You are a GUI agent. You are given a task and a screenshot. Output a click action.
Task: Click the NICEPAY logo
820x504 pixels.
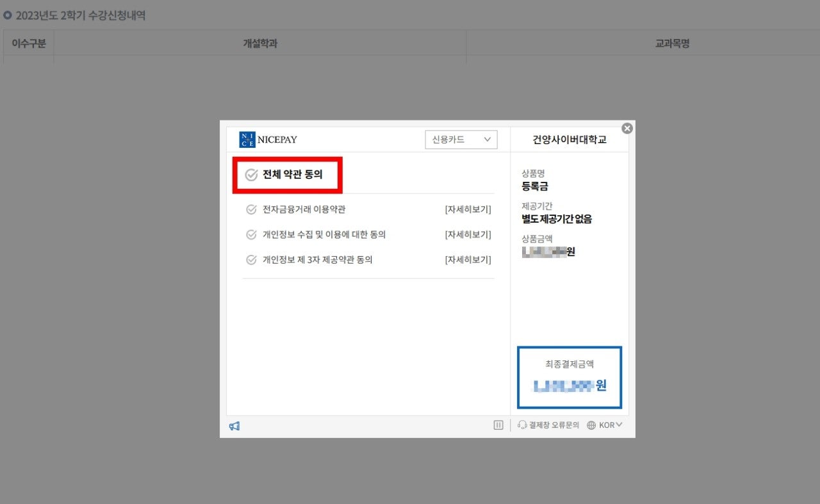[268, 140]
